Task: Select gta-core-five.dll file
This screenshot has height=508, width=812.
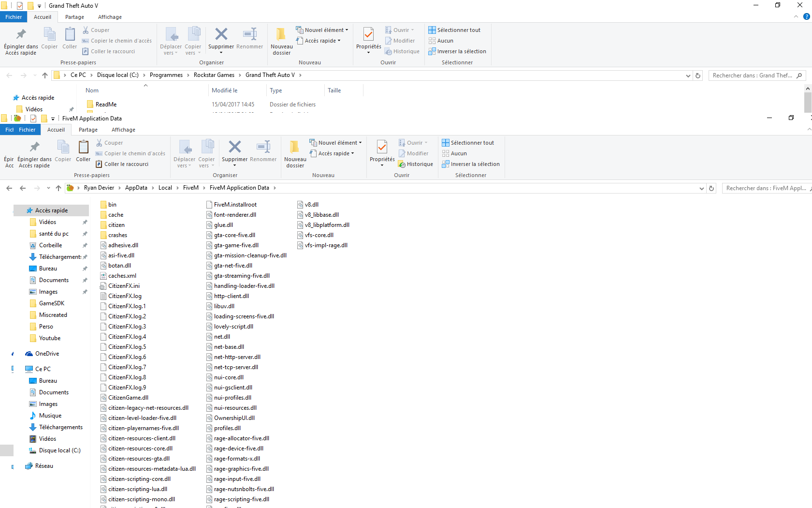Action: tap(231, 235)
